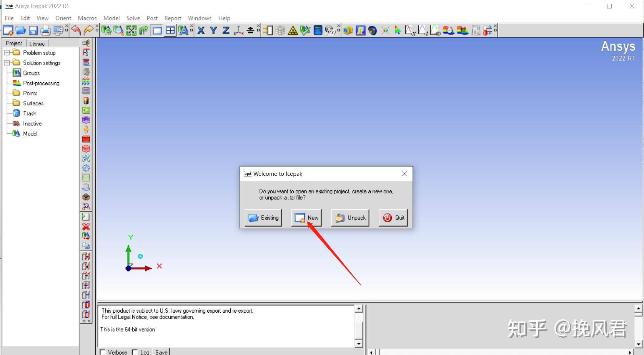This screenshot has height=355, width=644.
Task: Select the Trash node in the tree
Action: 30,113
